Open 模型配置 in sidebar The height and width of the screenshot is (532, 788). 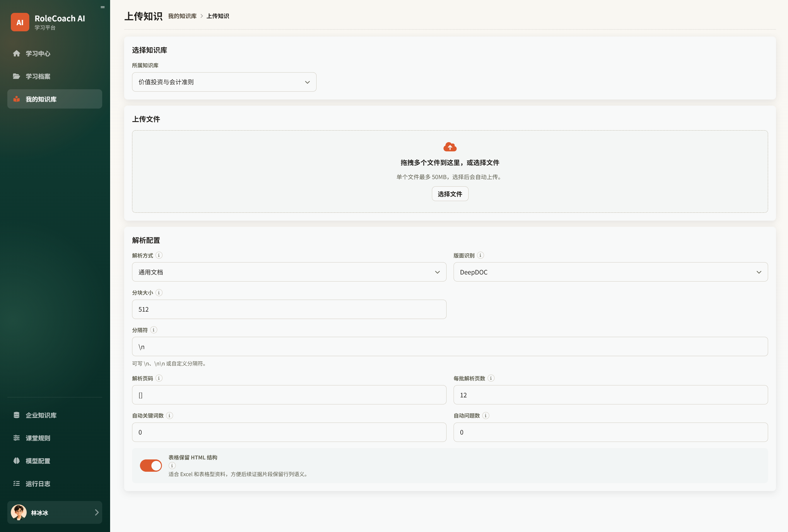click(x=54, y=461)
